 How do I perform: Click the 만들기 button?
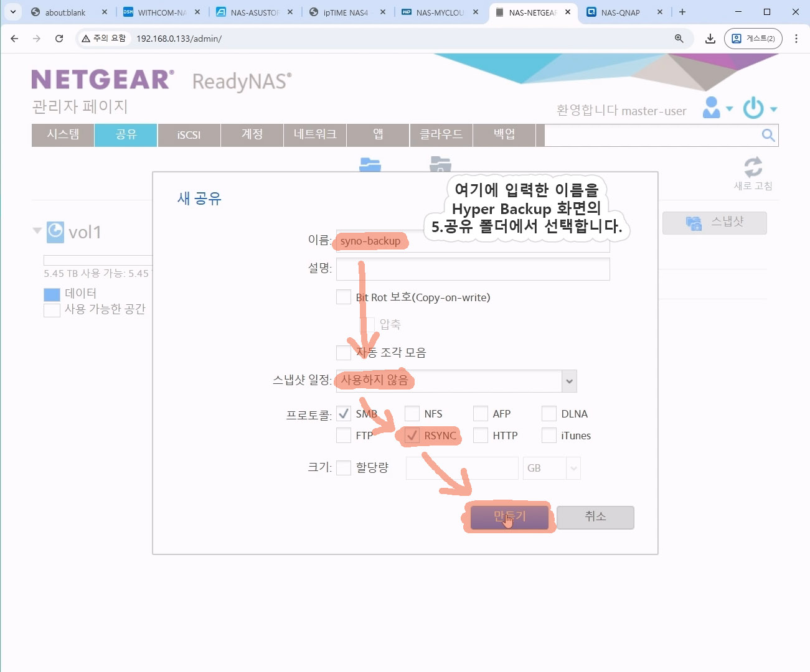[509, 517]
